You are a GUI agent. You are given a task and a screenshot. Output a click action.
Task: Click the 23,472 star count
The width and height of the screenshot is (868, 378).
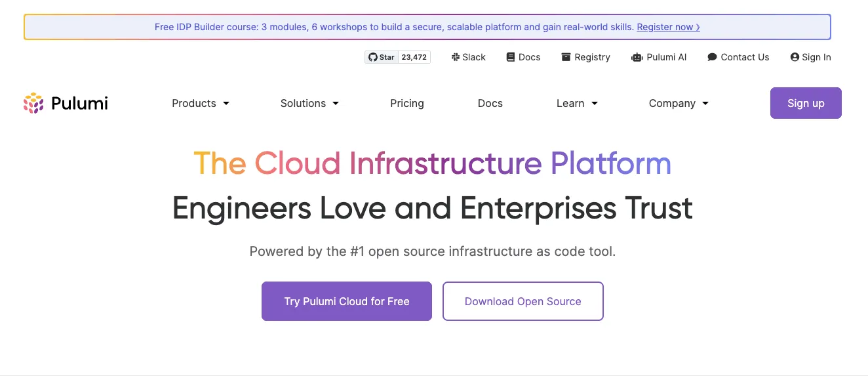pos(414,57)
